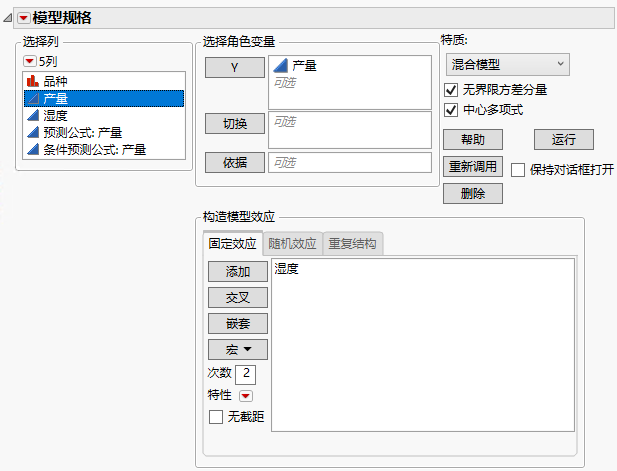Select the 预测公式: 产量 column icon
The image size is (617, 471).
click(31, 133)
